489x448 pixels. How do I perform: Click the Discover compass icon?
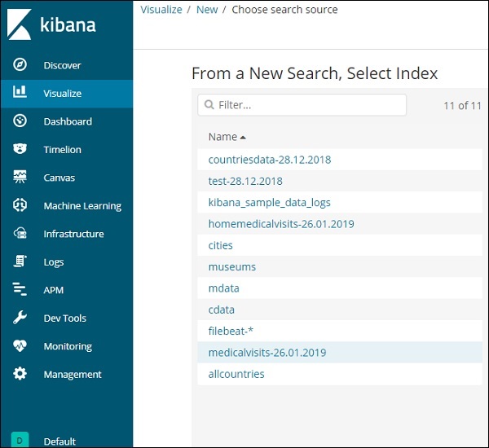point(20,65)
